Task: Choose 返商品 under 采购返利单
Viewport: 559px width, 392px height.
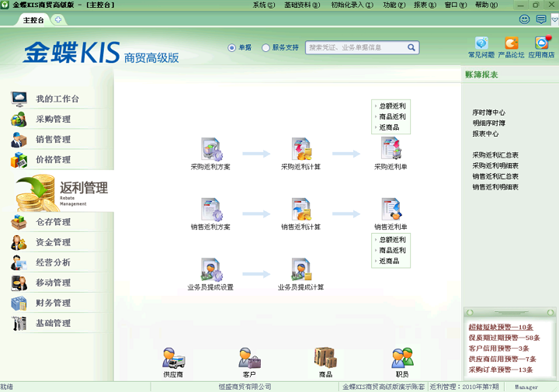Action: coord(389,127)
